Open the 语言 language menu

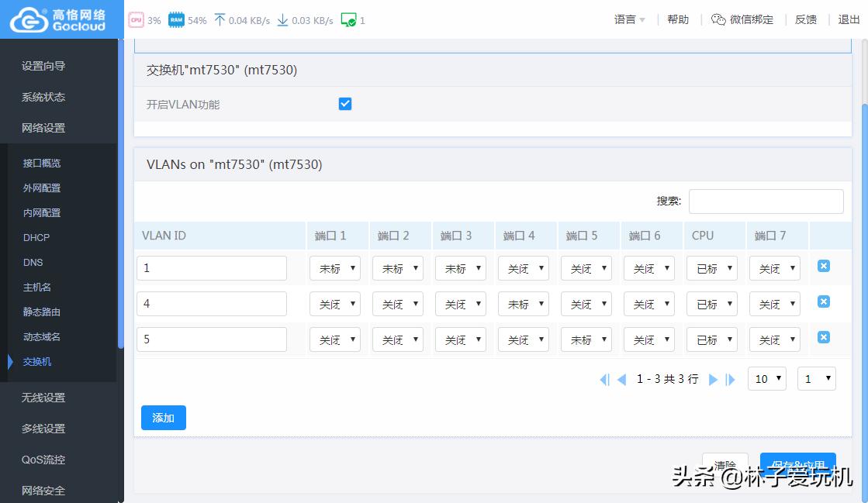629,19
